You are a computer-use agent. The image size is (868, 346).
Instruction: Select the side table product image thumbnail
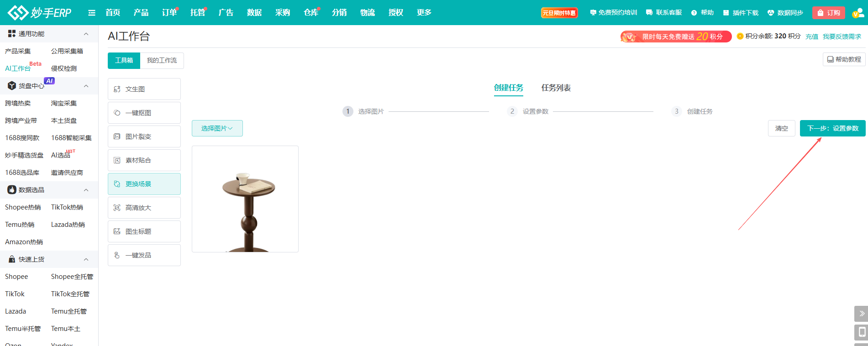[245, 199]
